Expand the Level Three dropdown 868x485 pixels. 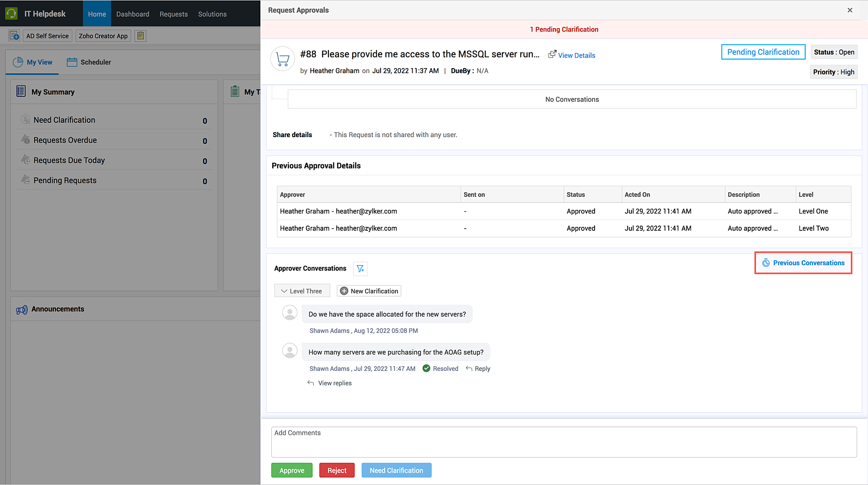[302, 291]
